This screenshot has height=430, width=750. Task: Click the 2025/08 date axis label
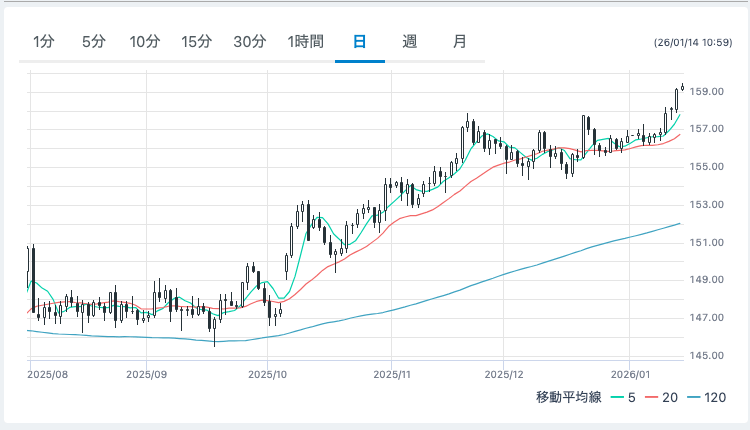click(x=47, y=374)
